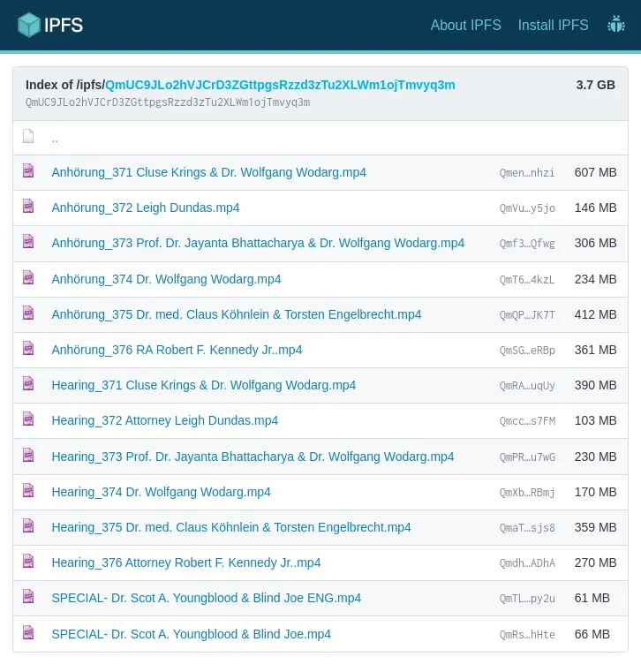This screenshot has height=672, width=641.
Task: Click the QmQP…JK7T hash
Action: pos(527,314)
